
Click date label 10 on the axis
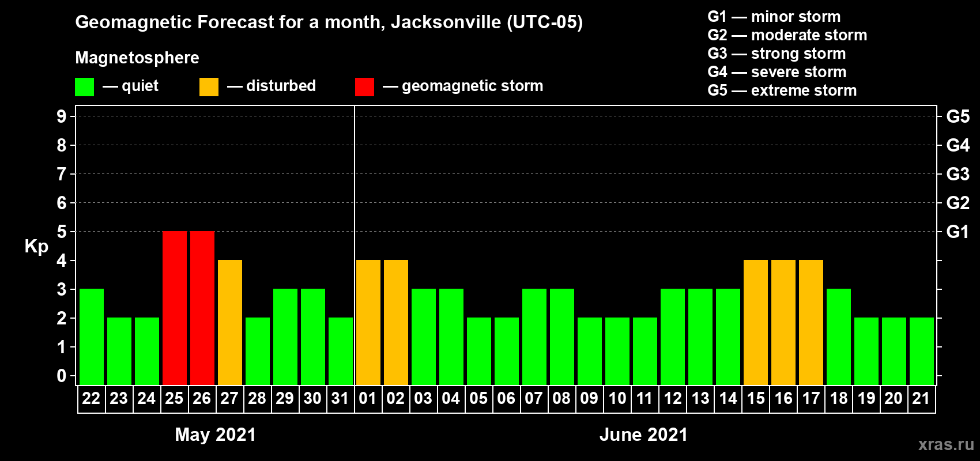(617, 399)
